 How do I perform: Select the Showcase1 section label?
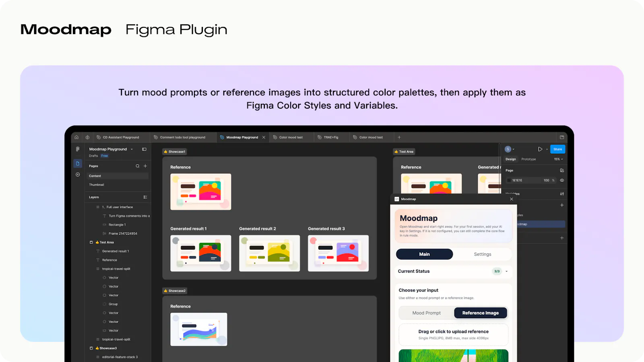tap(175, 152)
